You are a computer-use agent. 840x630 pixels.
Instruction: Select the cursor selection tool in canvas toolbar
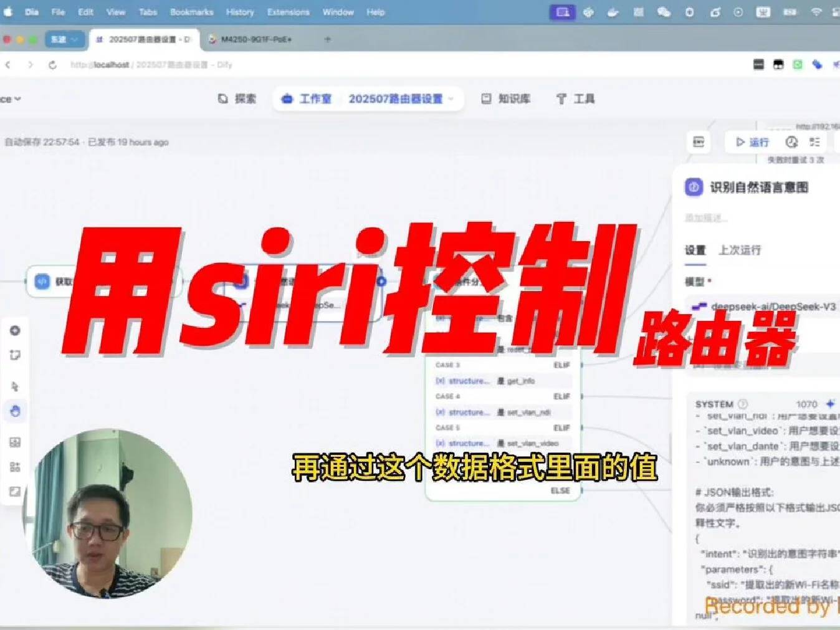pos(15,386)
